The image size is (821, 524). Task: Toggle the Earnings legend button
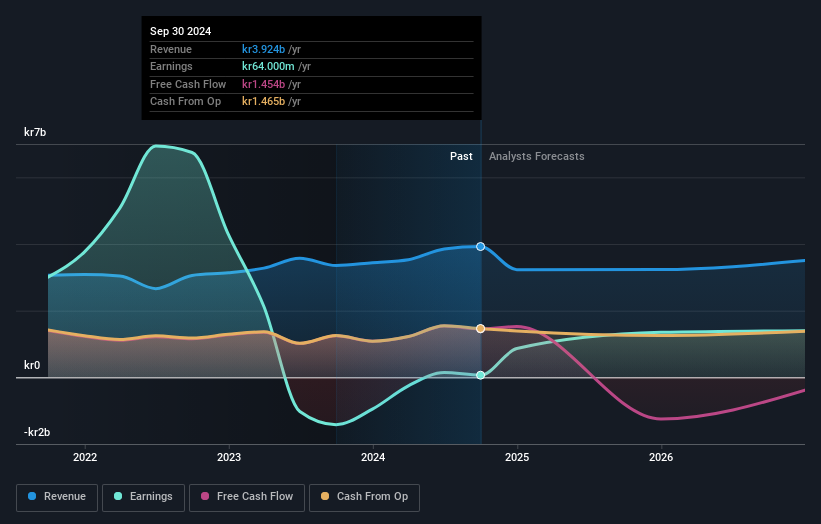coord(143,497)
